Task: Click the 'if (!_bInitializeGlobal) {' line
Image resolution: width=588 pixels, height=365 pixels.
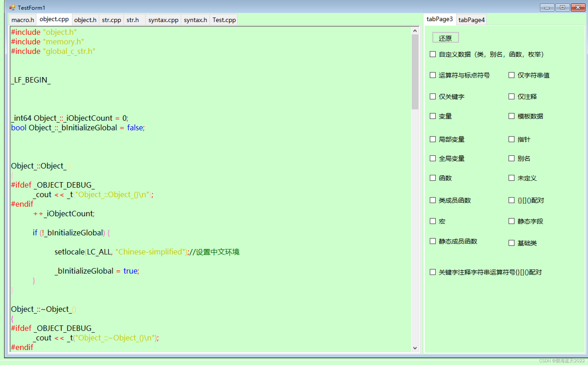Action: point(71,233)
